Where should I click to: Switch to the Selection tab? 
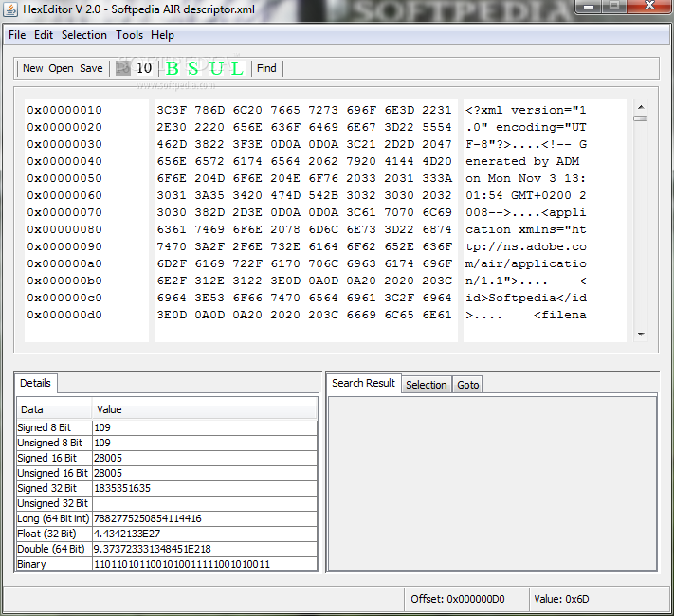click(427, 385)
